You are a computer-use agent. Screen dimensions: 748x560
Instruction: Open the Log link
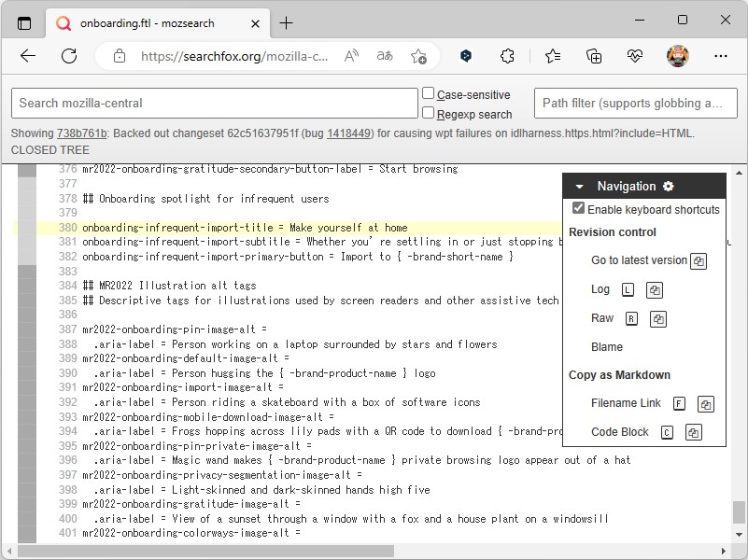pyautogui.click(x=600, y=289)
